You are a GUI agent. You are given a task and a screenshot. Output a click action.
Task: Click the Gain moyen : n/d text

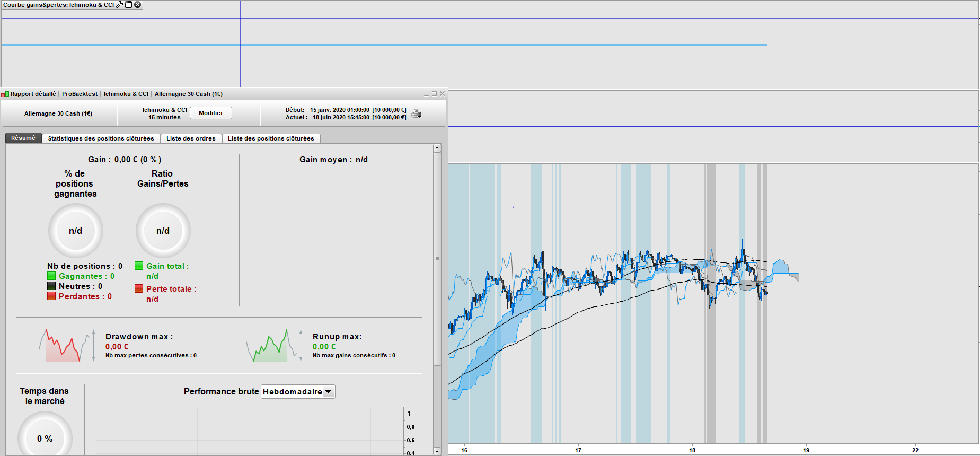pyautogui.click(x=333, y=160)
